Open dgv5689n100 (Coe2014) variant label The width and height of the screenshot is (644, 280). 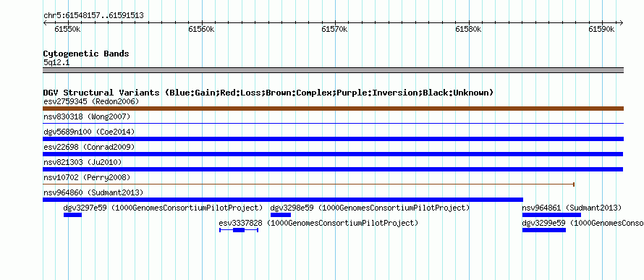[x=89, y=132]
